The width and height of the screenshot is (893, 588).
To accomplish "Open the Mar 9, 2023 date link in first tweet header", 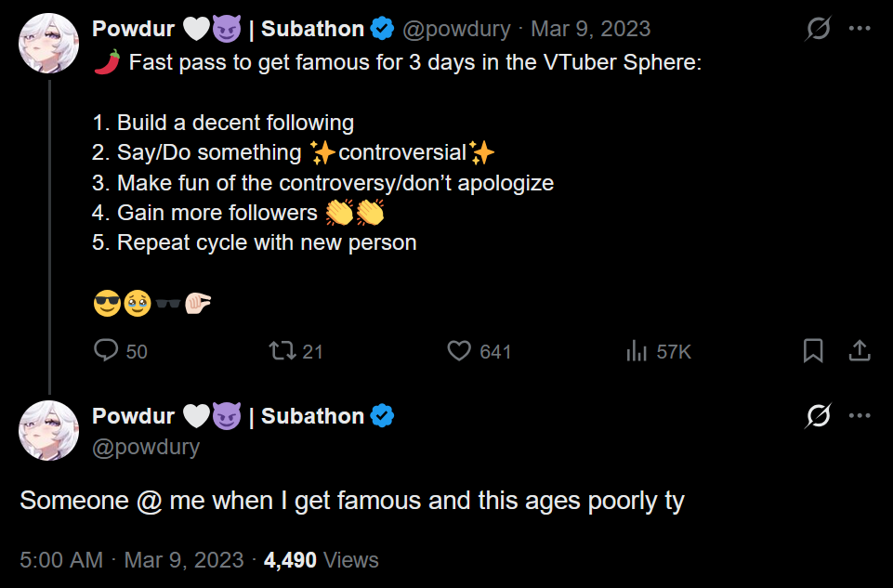I will coord(590,29).
